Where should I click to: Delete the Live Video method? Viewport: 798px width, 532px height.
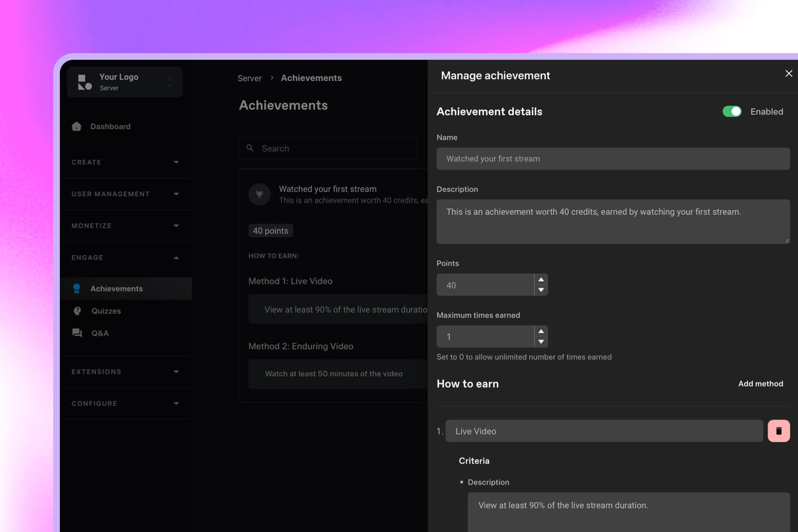point(779,431)
